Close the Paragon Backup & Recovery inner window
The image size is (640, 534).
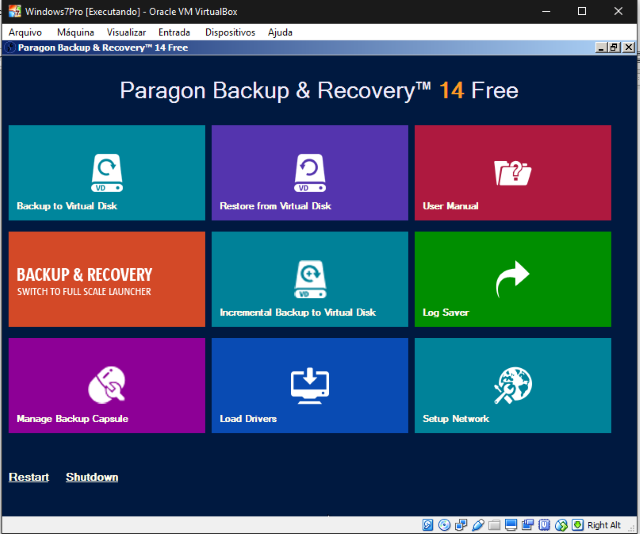[x=629, y=47]
